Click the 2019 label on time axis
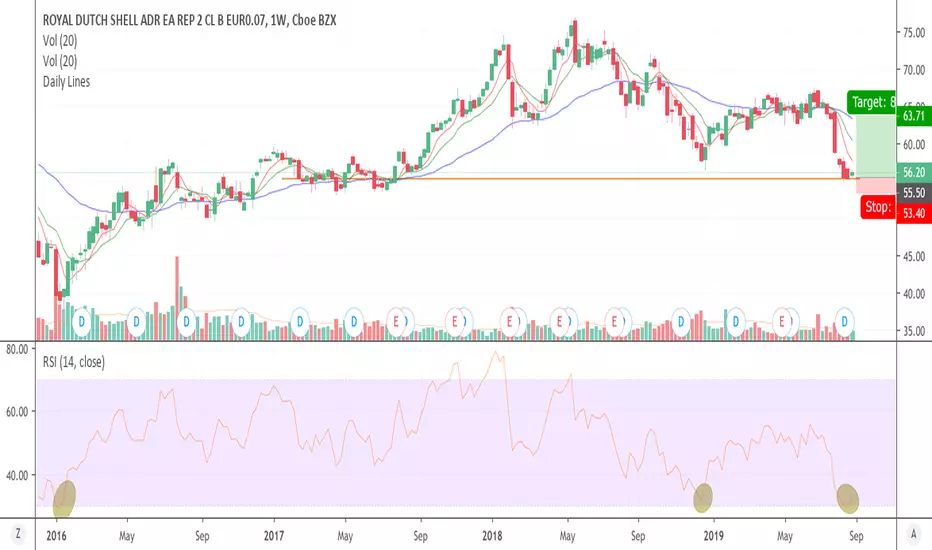The height and width of the screenshot is (550, 932). pos(713,536)
